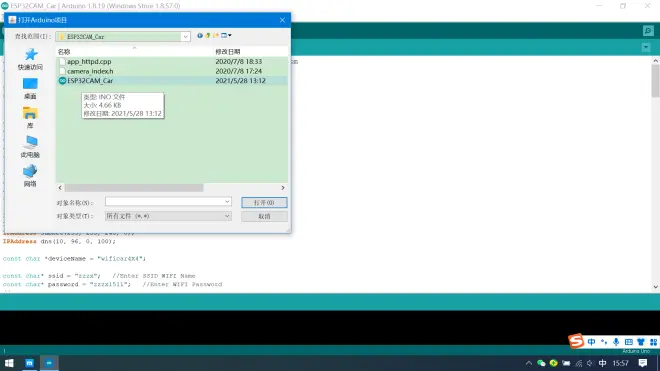660x371 pixels.
Task: Open the volume speaker tray icon
Action: coord(590,363)
